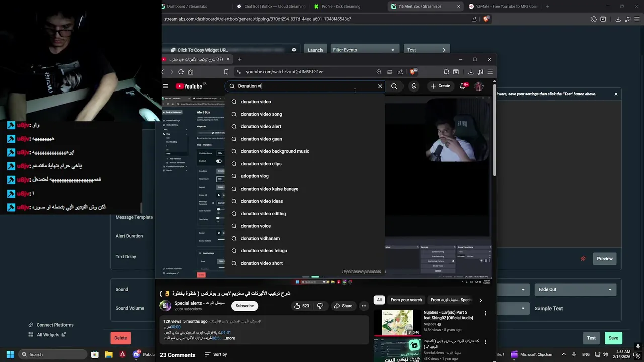Image resolution: width=644 pixels, height=362 pixels.
Task: Open YouTube notifications bell
Action: point(463,86)
